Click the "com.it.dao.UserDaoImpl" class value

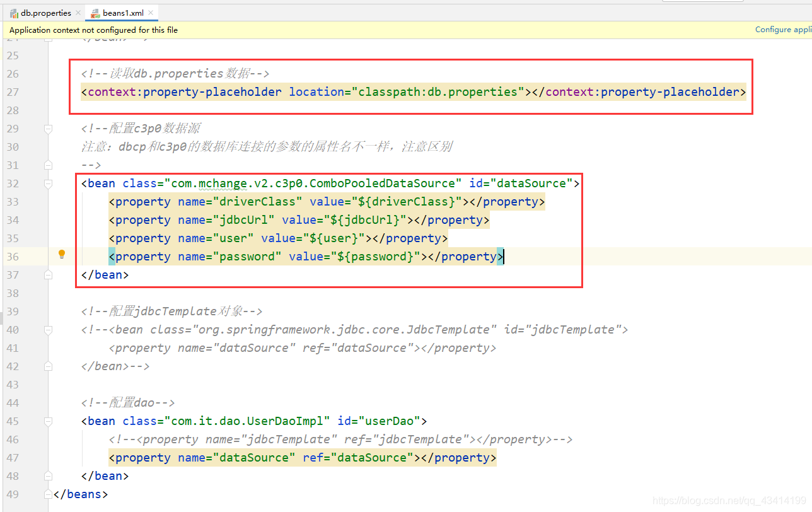pyautogui.click(x=247, y=421)
